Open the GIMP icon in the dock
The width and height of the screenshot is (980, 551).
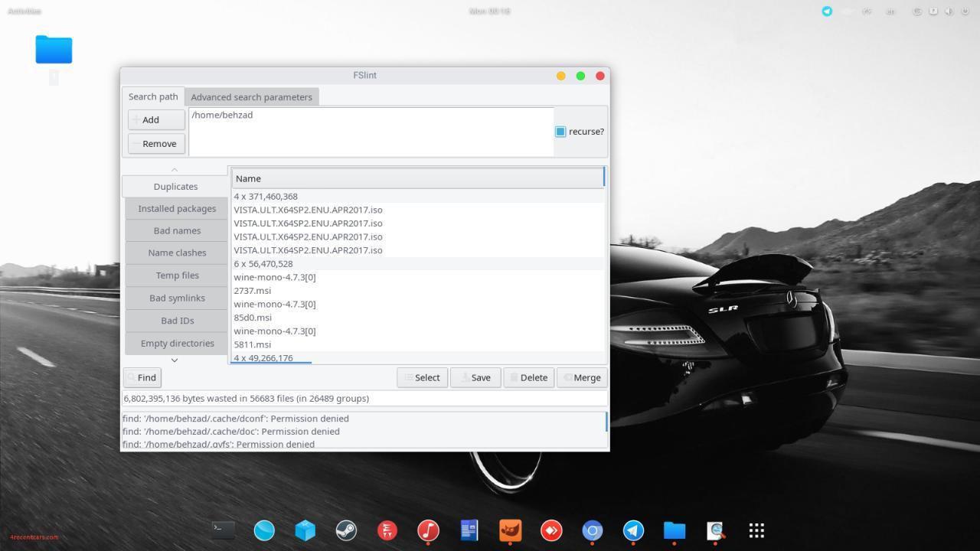point(510,530)
